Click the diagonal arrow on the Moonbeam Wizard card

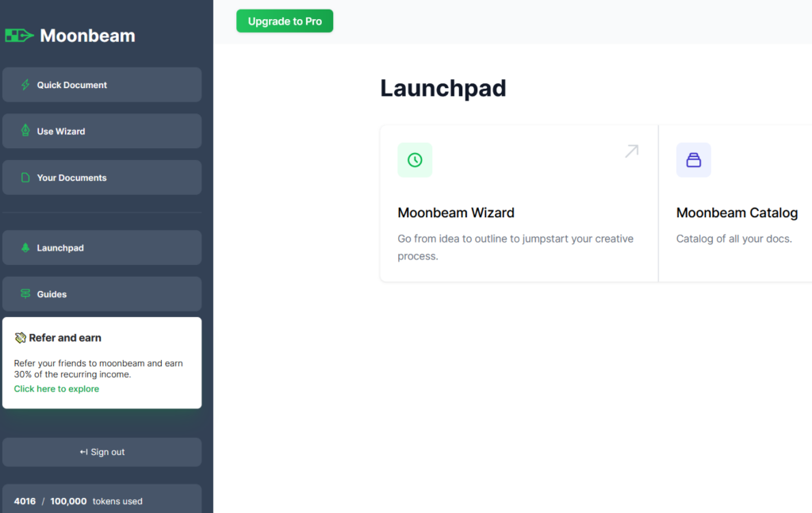631,151
